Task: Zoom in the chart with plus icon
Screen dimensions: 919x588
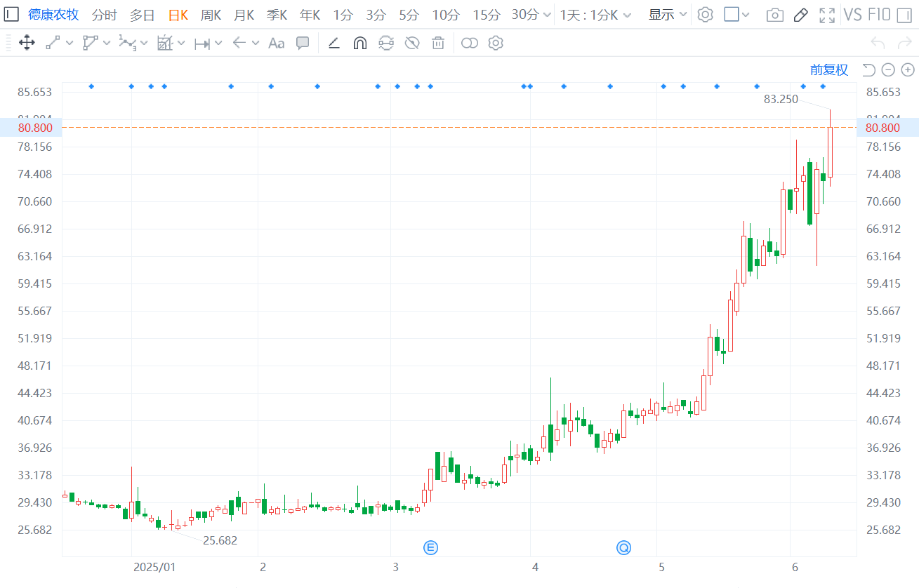Action: (x=908, y=69)
